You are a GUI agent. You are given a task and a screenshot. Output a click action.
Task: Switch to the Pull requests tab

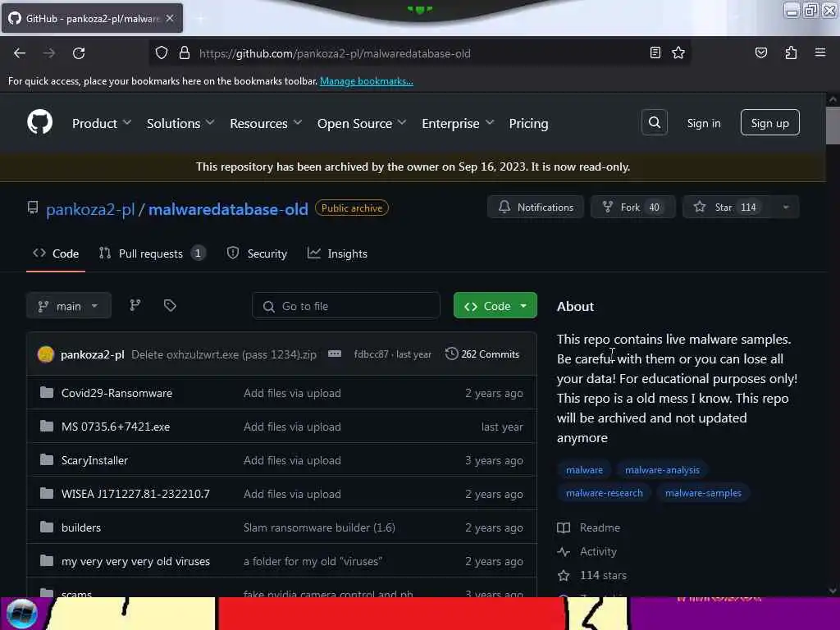click(x=152, y=253)
